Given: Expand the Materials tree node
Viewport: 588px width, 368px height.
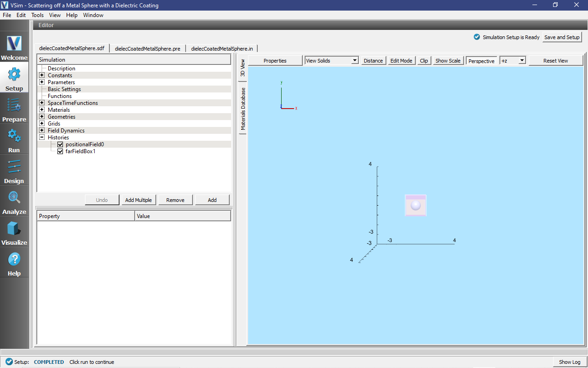Looking at the screenshot, I should click(42, 110).
